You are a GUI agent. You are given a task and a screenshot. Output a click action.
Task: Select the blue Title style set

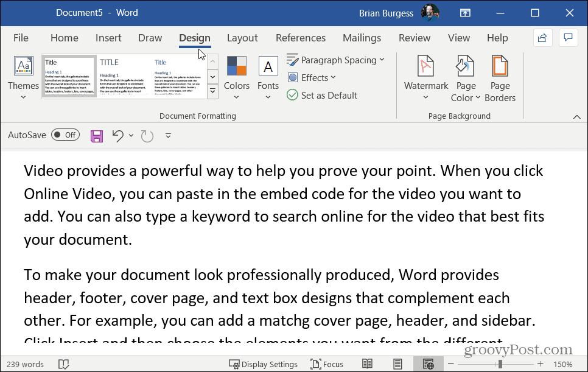coord(178,76)
